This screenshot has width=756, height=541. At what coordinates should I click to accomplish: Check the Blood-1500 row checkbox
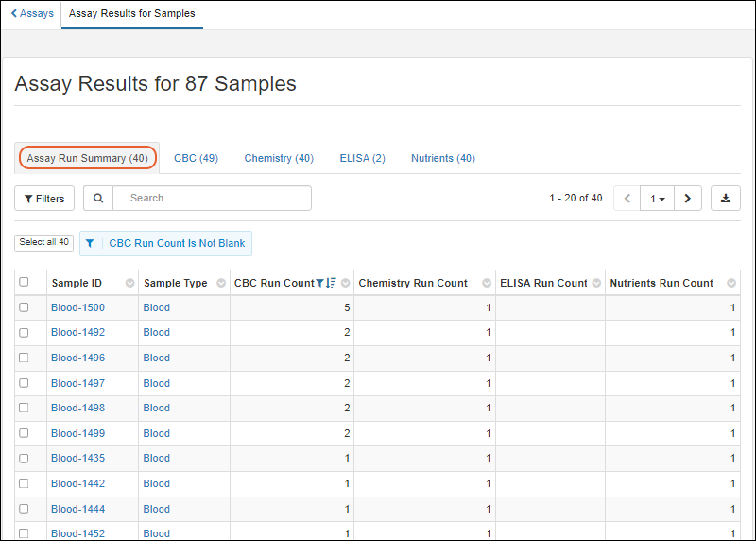[x=25, y=307]
